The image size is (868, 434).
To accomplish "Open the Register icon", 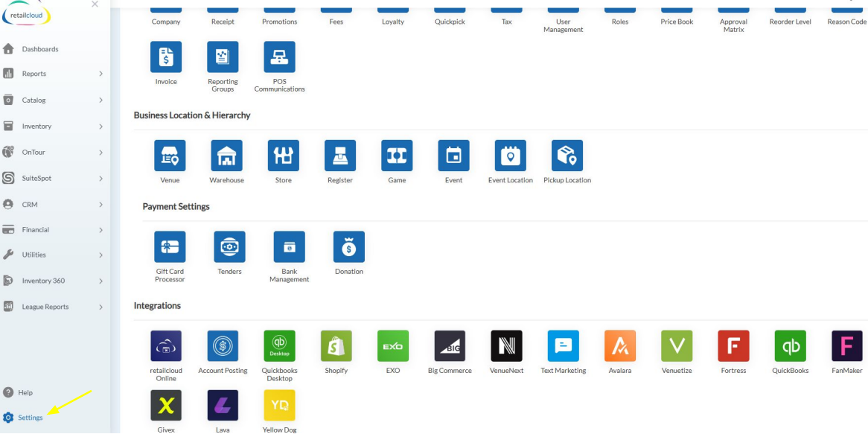I will point(340,156).
